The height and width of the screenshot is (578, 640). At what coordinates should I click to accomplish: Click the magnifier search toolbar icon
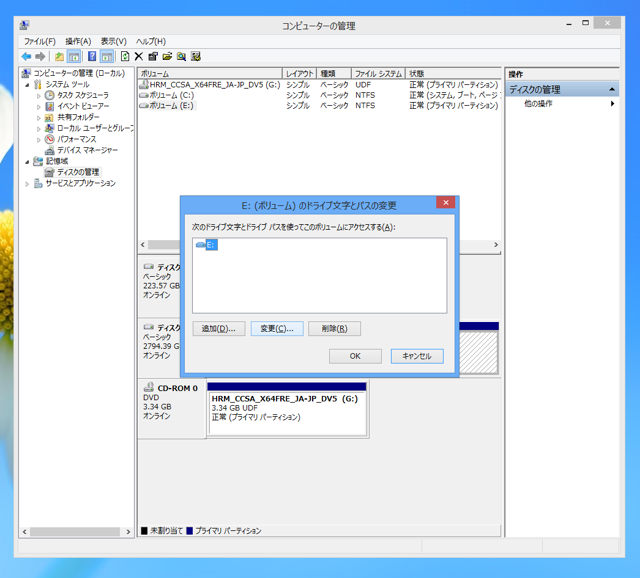pos(181,56)
